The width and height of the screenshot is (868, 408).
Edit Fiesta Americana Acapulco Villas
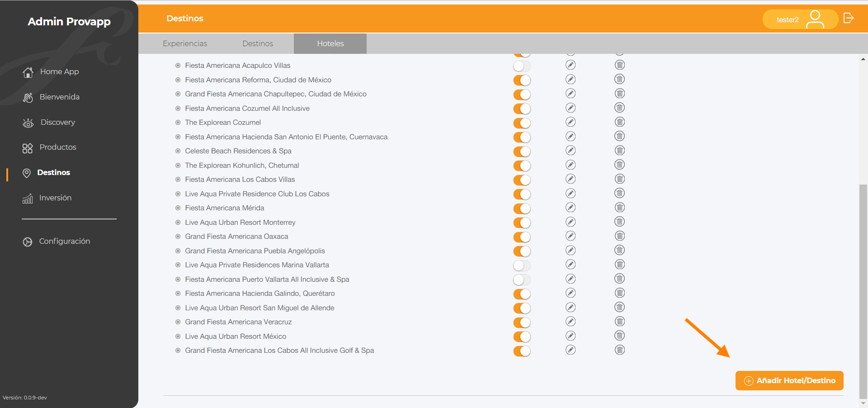(571, 65)
